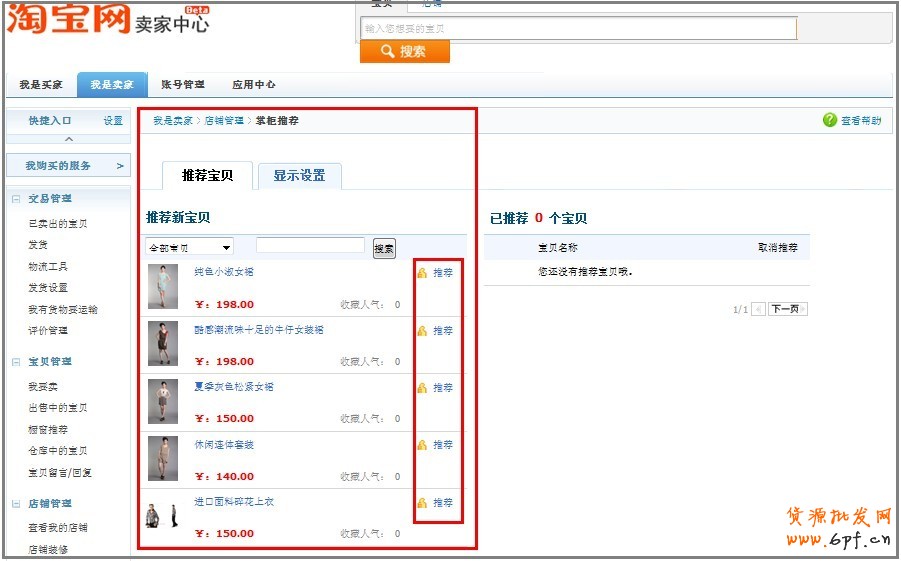Open the 全部宝贝 category dropdown
901x561 pixels.
click(x=189, y=247)
